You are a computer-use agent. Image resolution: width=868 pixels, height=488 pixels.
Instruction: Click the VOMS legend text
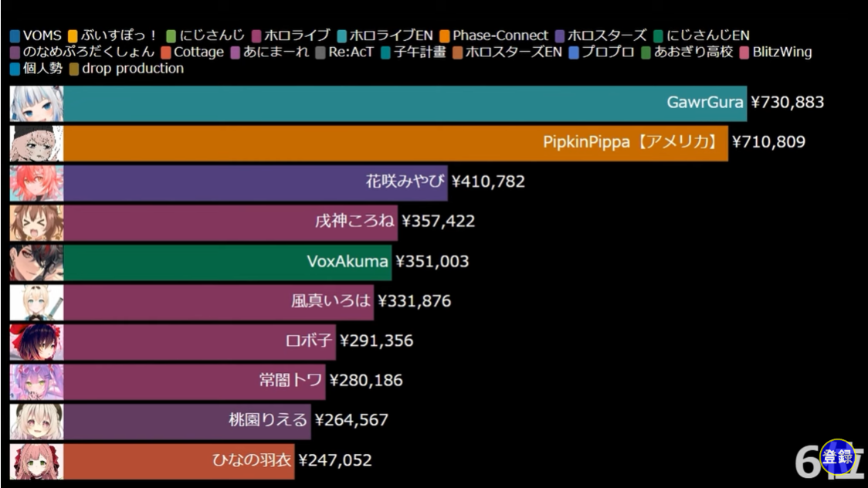(42, 36)
